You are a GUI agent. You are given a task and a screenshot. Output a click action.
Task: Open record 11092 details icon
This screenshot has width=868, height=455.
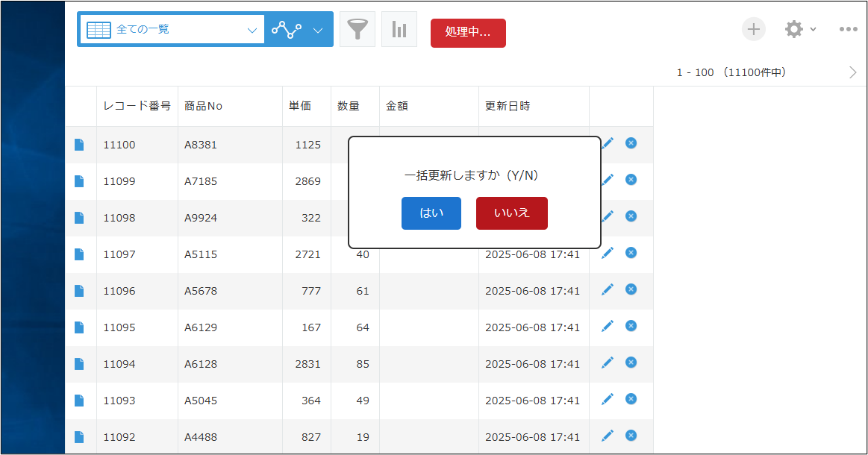[79, 437]
